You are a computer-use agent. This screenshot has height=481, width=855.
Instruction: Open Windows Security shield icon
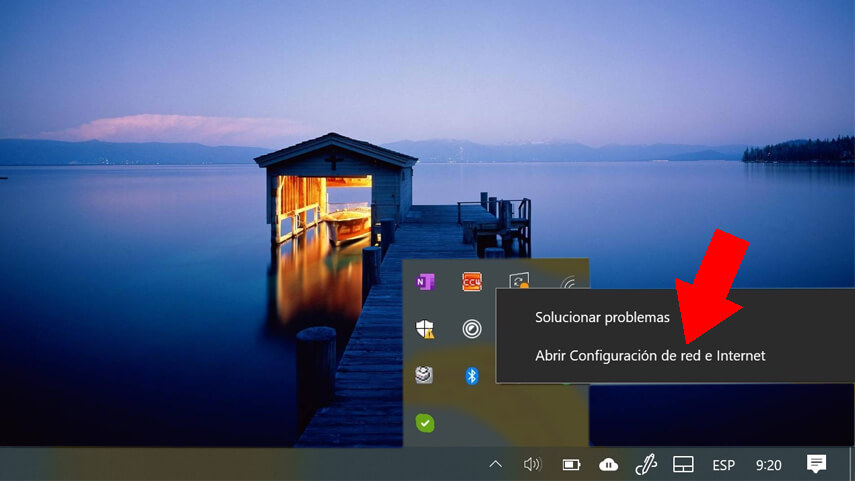425,329
